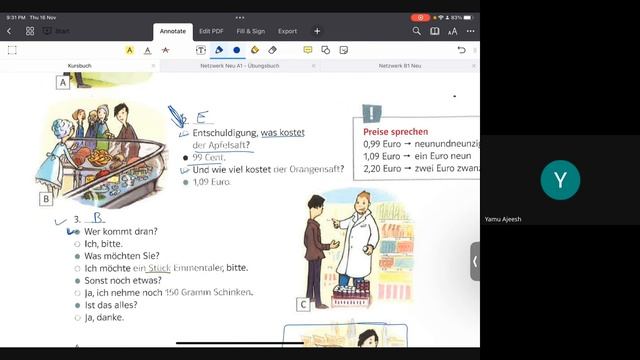Open the Fill & Sign tab
This screenshot has height=360, width=640.
251,31
